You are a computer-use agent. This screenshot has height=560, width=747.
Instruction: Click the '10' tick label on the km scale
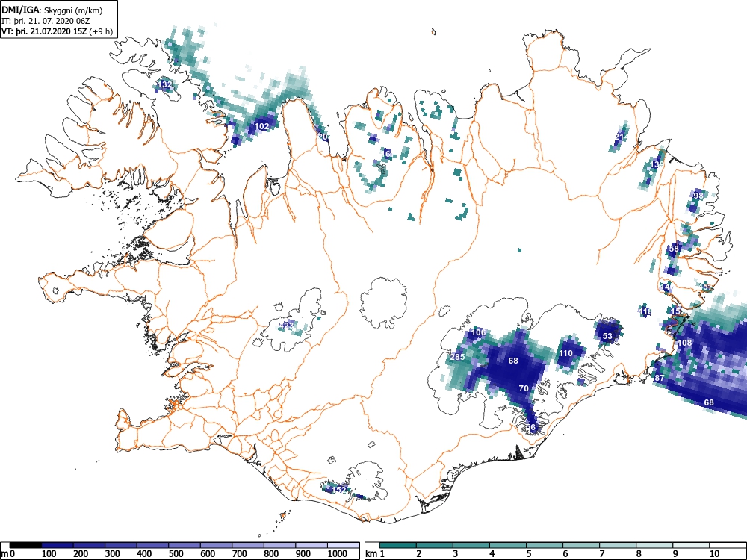(714, 554)
